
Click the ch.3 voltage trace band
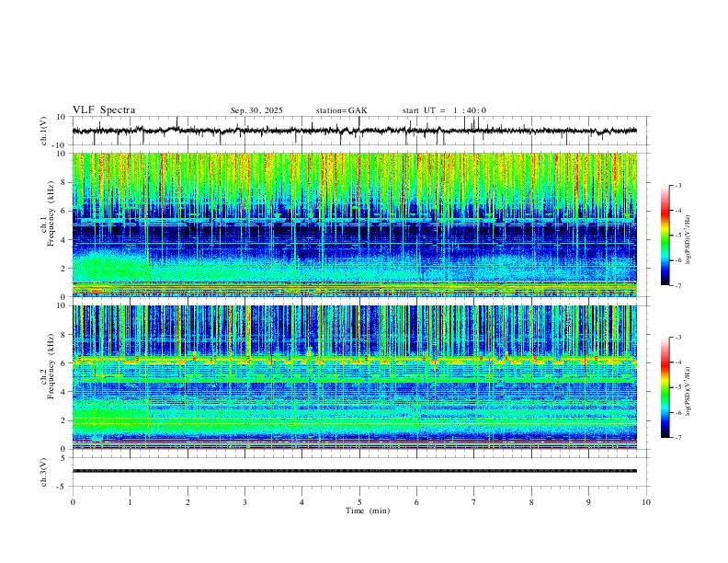point(355,471)
